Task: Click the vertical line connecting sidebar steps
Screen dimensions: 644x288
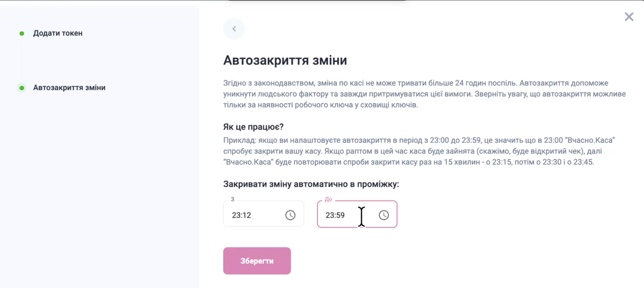Action: pos(22,61)
